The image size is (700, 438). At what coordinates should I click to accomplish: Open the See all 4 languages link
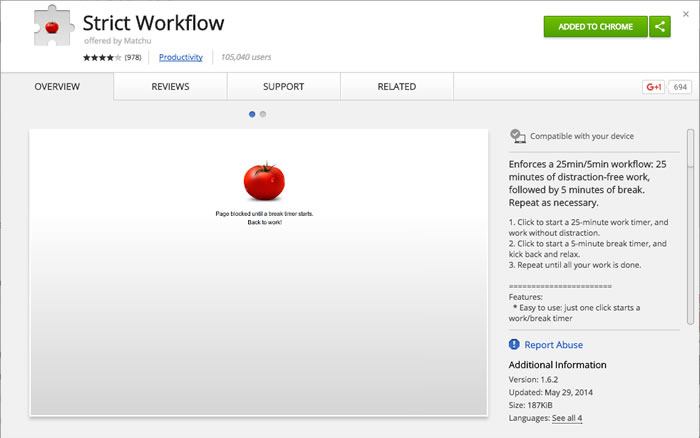tap(567, 418)
